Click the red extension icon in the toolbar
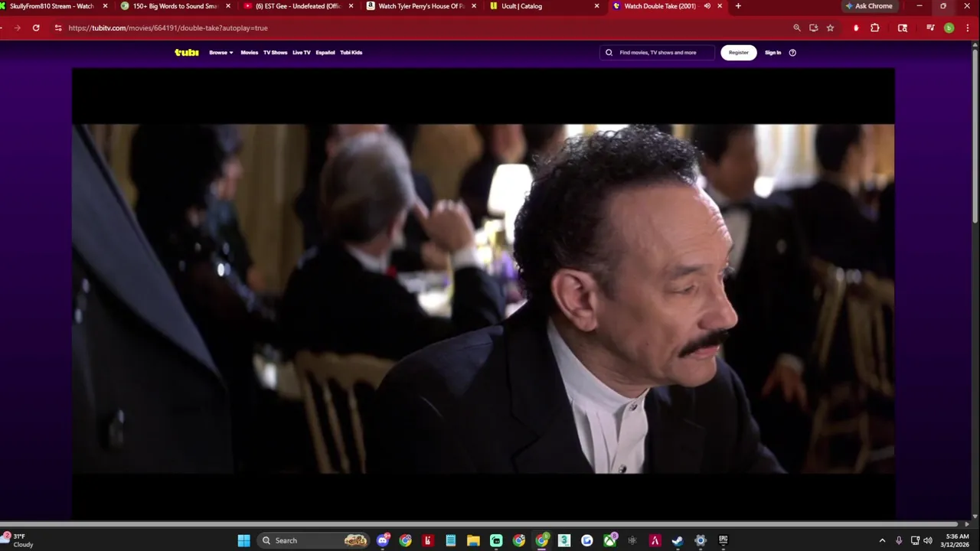 pyautogui.click(x=856, y=28)
